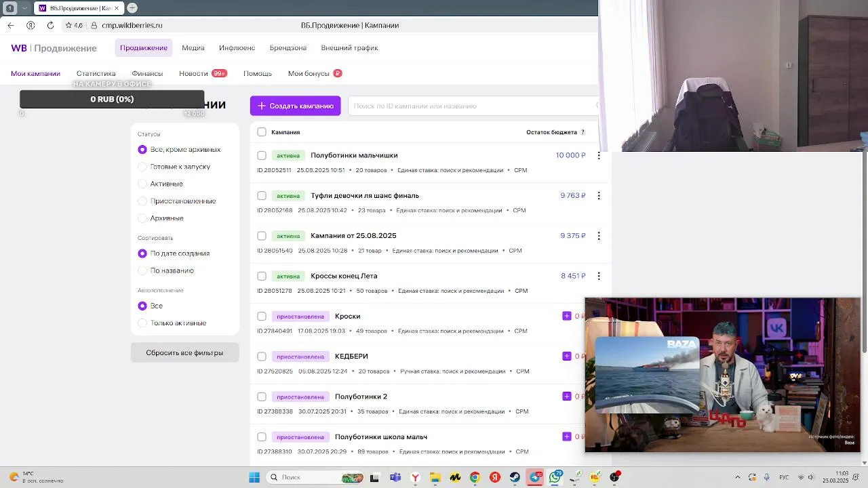The height and width of the screenshot is (488, 868).
Task: Check the Полуботинки школа мальч checkbox
Action: click(x=262, y=437)
